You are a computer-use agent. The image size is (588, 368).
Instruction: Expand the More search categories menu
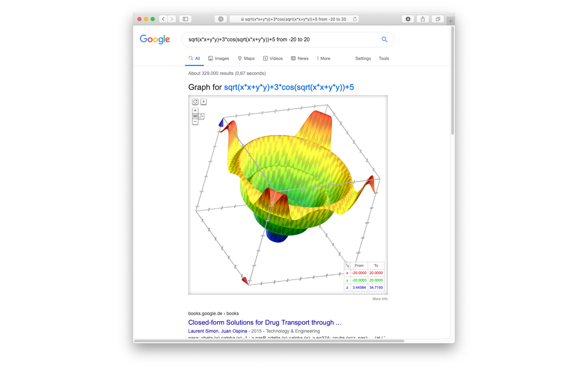click(323, 58)
